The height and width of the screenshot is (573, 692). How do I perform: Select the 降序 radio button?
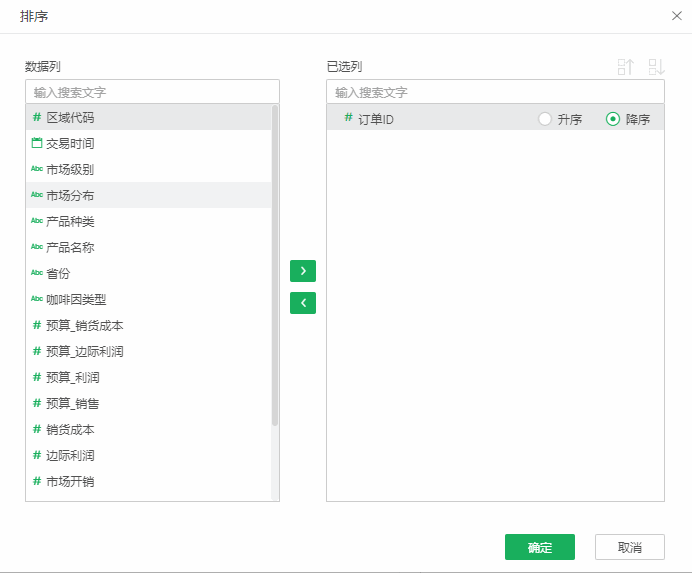point(613,119)
